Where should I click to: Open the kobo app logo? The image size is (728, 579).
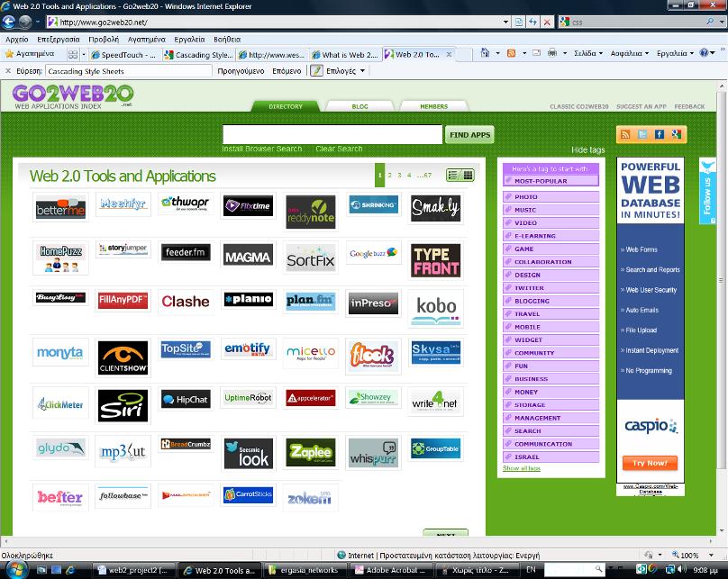(x=435, y=309)
